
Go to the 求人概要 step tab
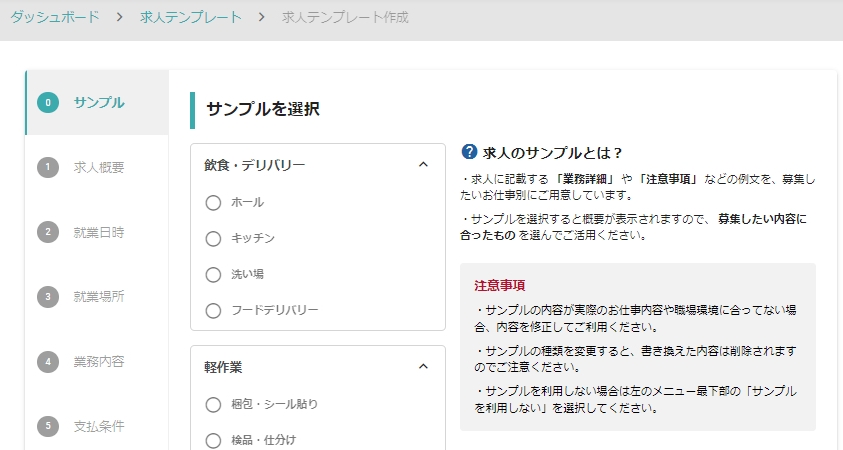[99, 167]
